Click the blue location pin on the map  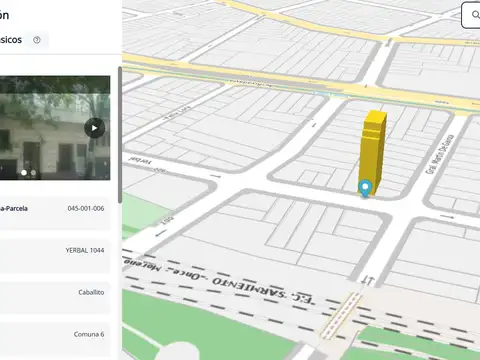365,188
